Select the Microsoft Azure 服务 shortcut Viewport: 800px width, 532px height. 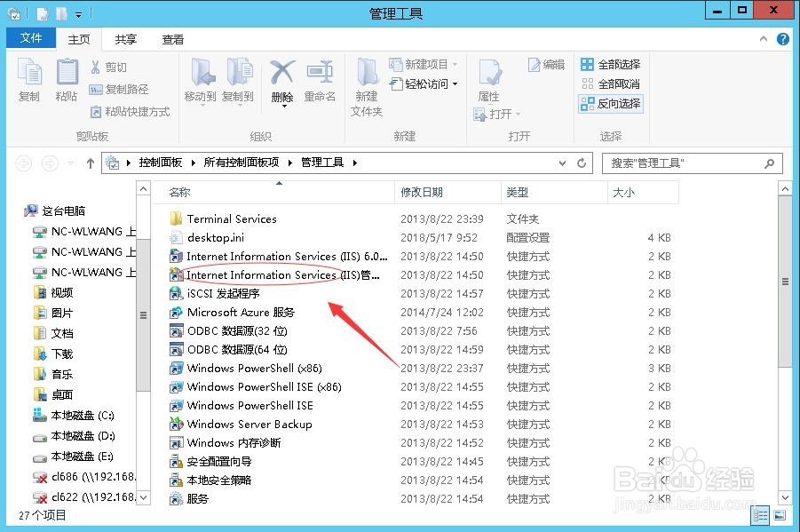coord(232,313)
